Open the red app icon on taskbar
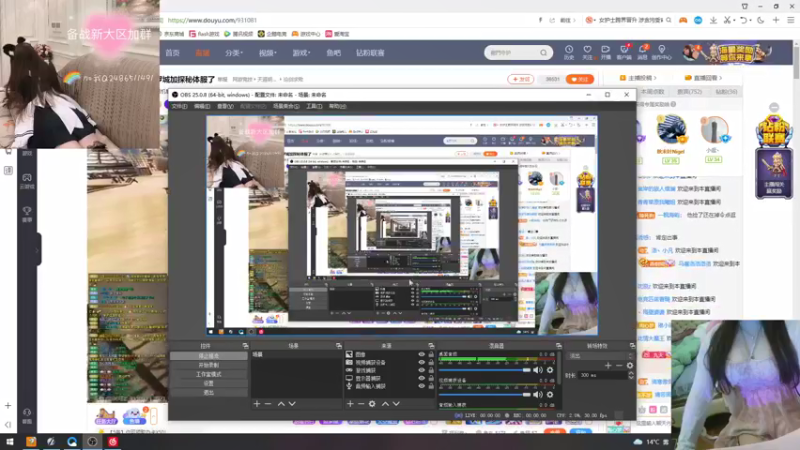 (113, 441)
